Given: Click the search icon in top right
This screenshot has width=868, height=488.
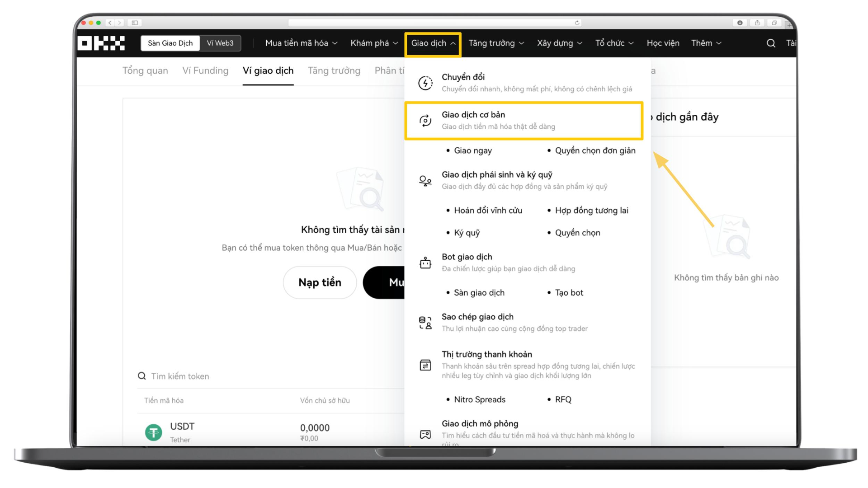Looking at the screenshot, I should (771, 42).
